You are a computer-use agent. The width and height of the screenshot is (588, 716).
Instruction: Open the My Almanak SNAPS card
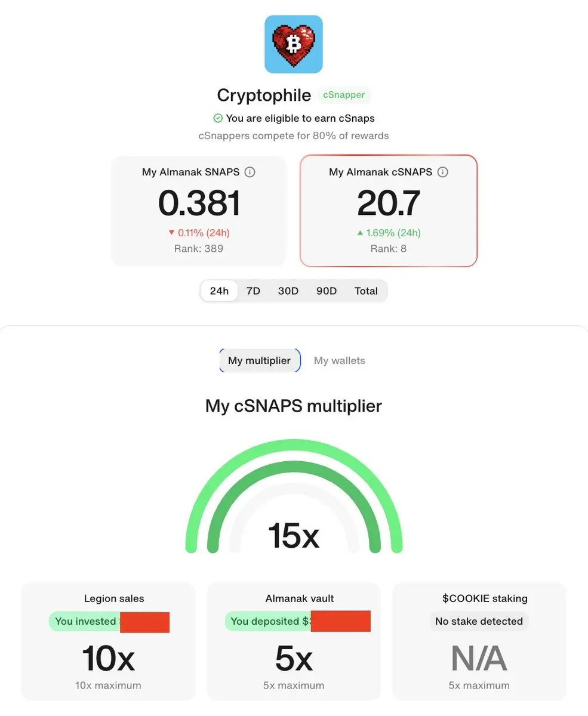coord(199,211)
